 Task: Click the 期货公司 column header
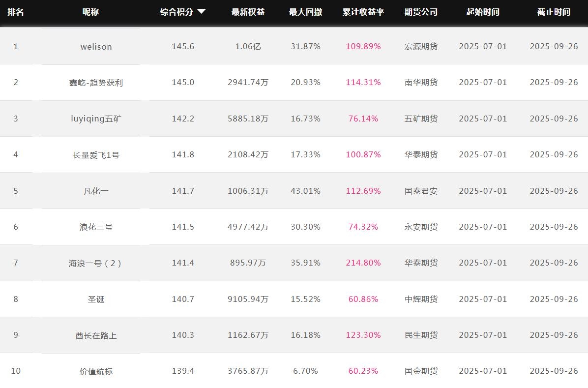pyautogui.click(x=421, y=12)
